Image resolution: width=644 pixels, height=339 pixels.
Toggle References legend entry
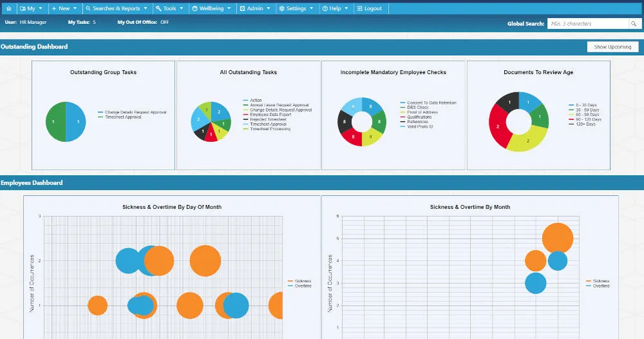click(x=414, y=122)
